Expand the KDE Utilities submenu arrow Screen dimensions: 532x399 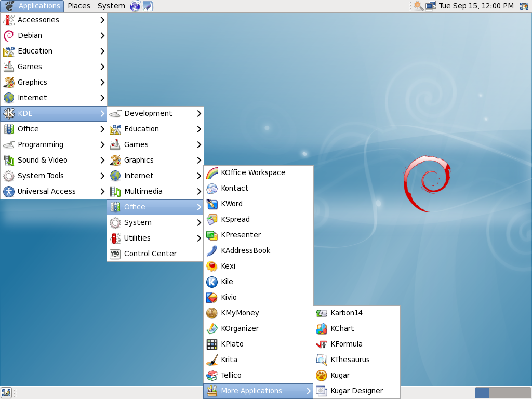coord(199,238)
